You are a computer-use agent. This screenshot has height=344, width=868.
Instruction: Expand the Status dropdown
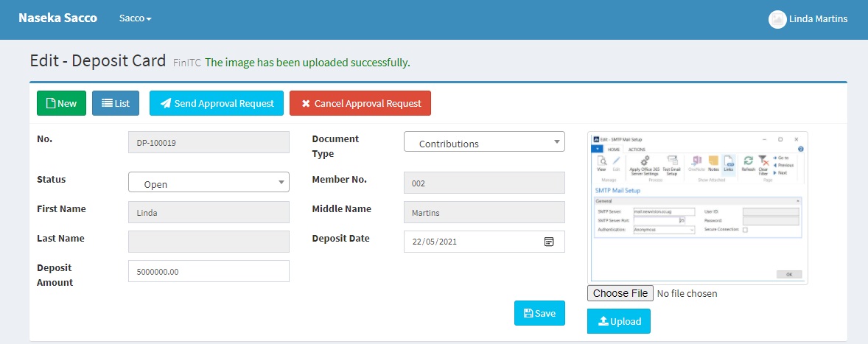209,183
